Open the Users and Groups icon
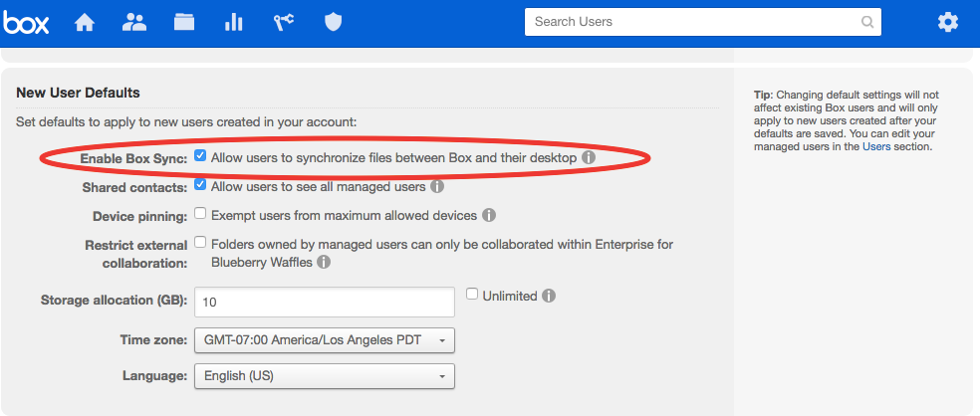The image size is (980, 416). (x=133, y=23)
